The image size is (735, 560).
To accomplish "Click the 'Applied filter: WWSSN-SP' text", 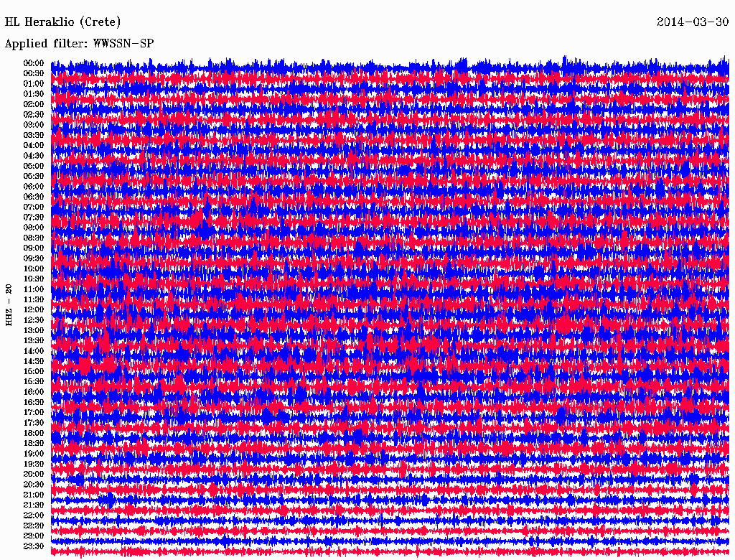I will (x=79, y=44).
